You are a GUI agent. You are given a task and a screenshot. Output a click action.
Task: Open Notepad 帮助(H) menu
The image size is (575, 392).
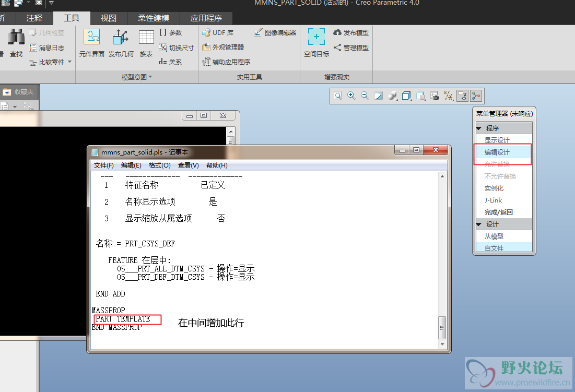(217, 165)
